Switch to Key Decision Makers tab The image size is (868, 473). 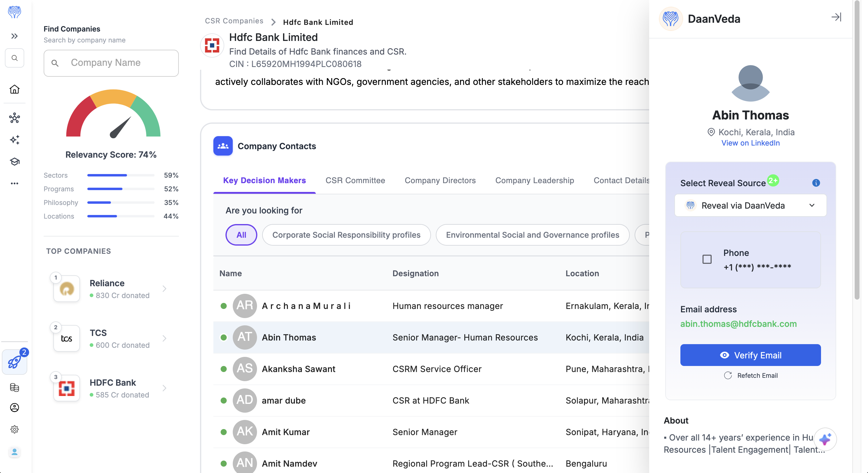[x=265, y=180]
